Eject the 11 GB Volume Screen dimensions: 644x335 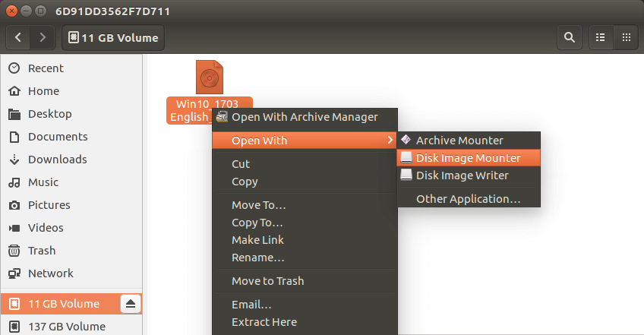coord(130,304)
